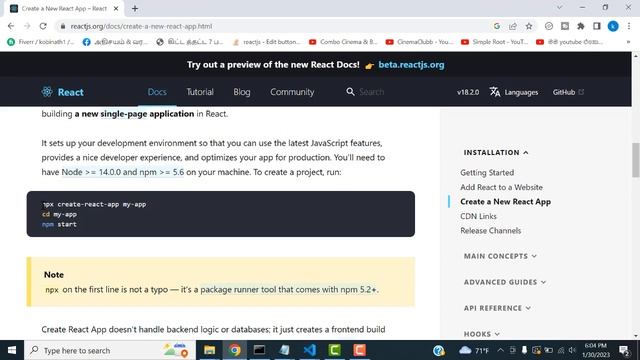Open the Tutorial nav tab
Image resolution: width=640 pixels, height=360 pixels.
(x=200, y=92)
